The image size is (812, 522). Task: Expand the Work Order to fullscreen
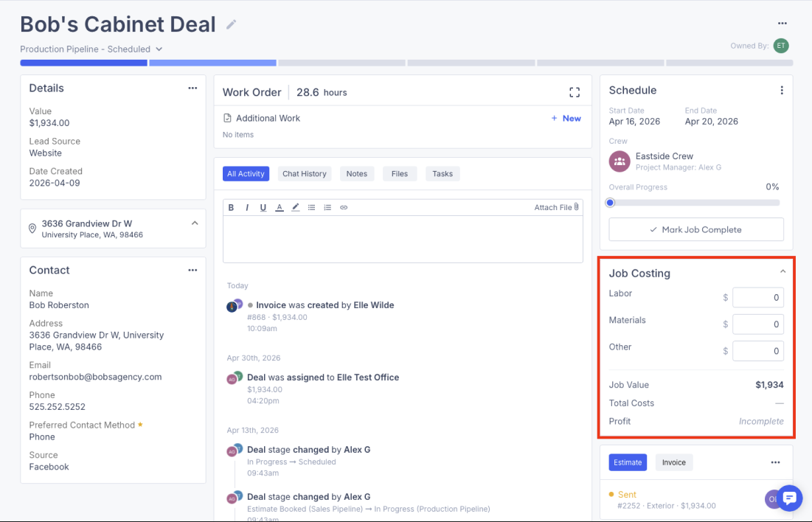(575, 92)
